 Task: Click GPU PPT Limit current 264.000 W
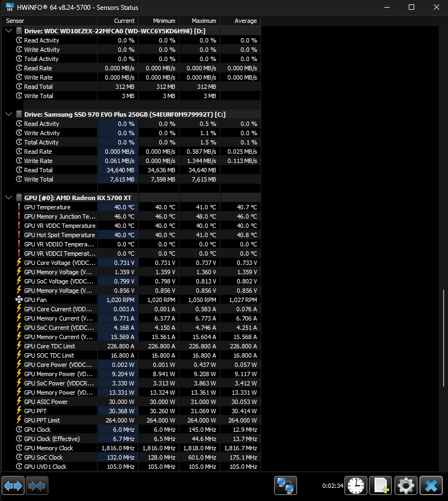[120, 420]
